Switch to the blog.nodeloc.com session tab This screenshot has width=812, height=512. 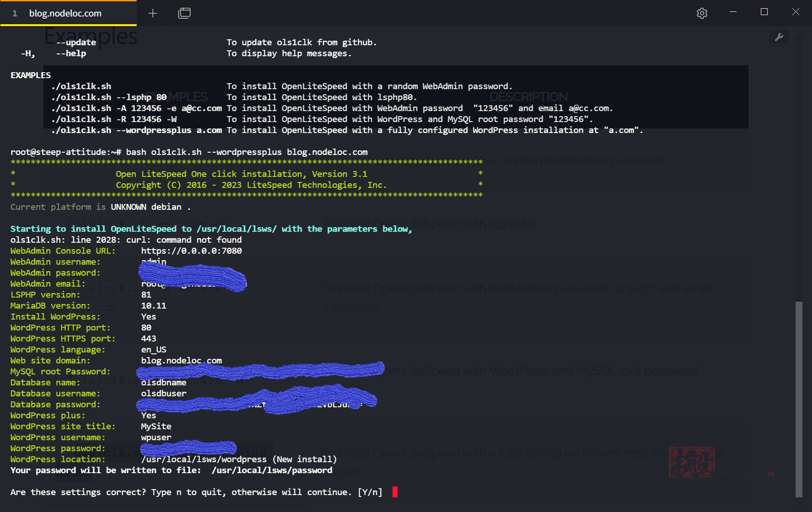[x=69, y=13]
